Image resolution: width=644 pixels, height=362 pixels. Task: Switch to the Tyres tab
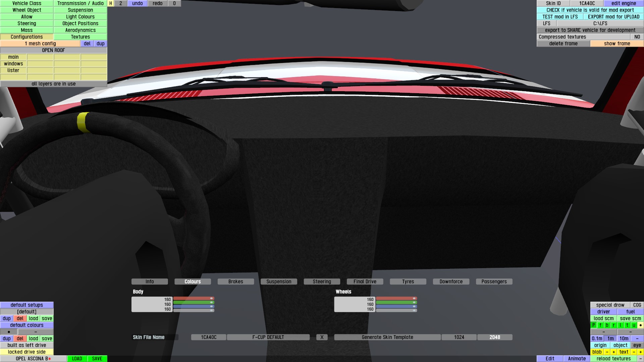pyautogui.click(x=408, y=282)
